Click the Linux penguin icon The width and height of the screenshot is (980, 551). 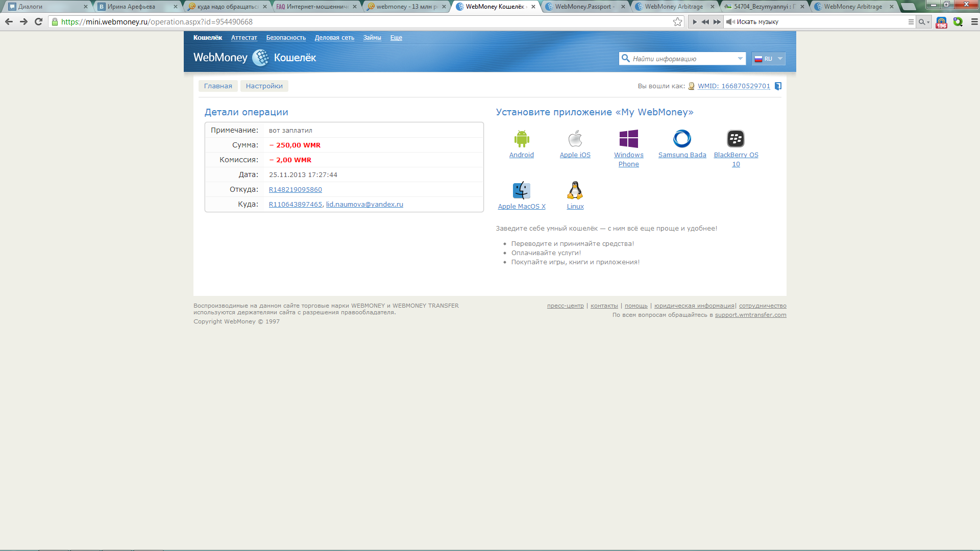click(x=575, y=190)
